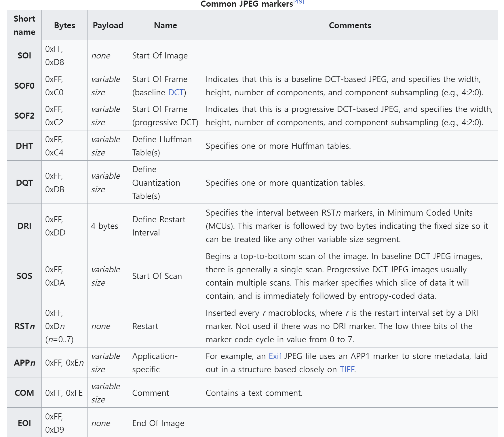Click the 'Payload' column header

pyautogui.click(x=108, y=25)
